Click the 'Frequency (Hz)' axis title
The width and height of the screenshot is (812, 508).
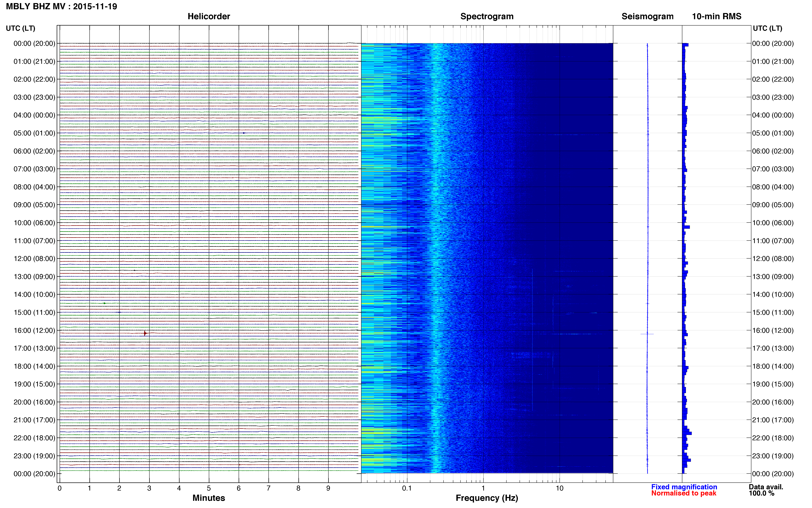(487, 498)
